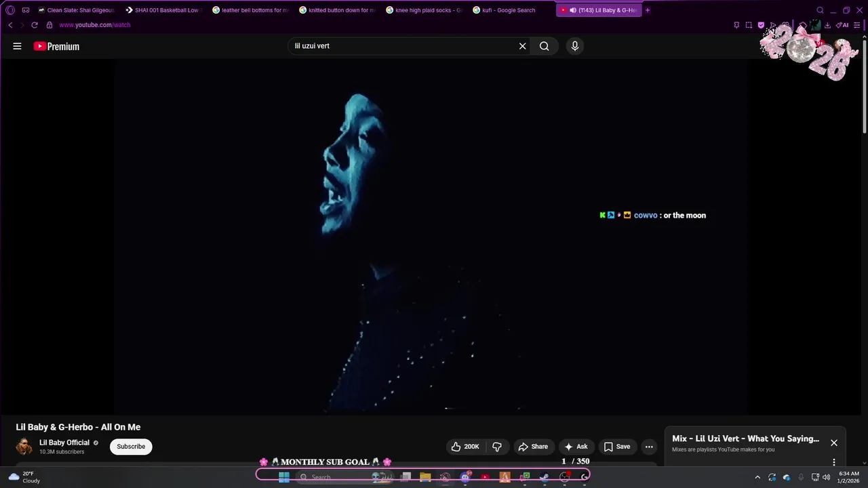Click the microphone tray icon
The width and height of the screenshot is (868, 488).
pos(801,477)
